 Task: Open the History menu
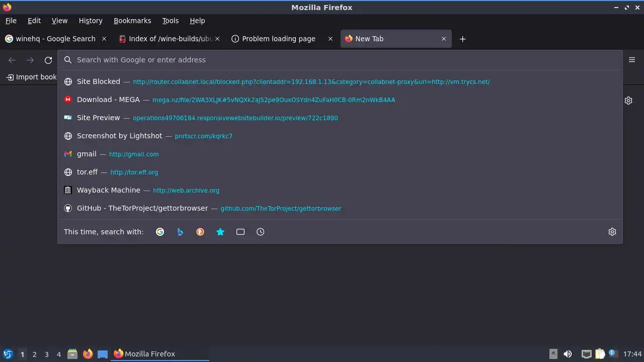point(91,21)
